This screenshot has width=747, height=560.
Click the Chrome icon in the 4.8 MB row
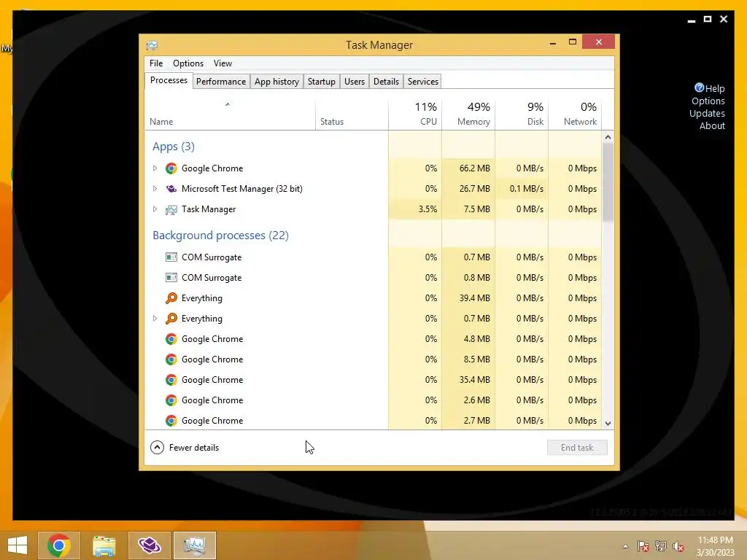point(171,339)
